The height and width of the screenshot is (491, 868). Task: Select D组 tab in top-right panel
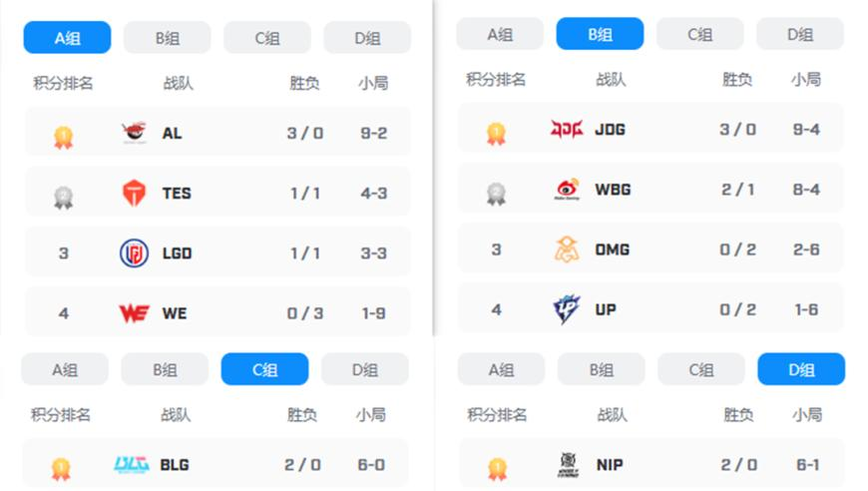tap(800, 34)
